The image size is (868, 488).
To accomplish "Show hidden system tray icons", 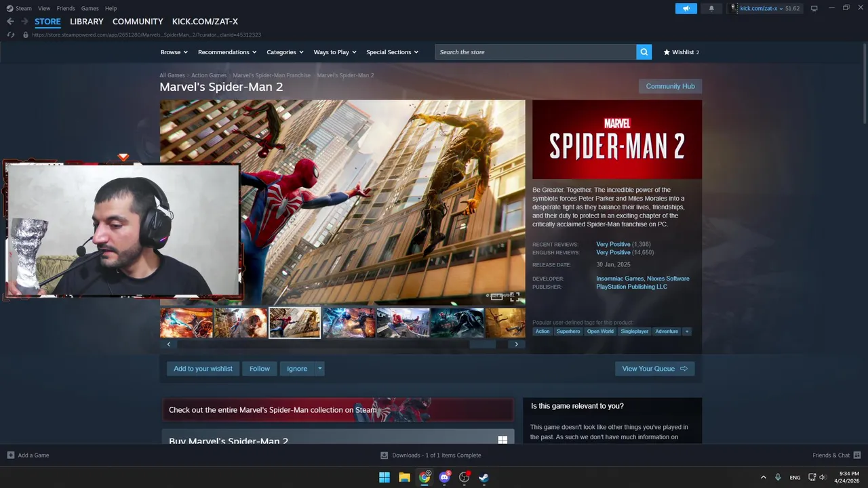I will [763, 477].
